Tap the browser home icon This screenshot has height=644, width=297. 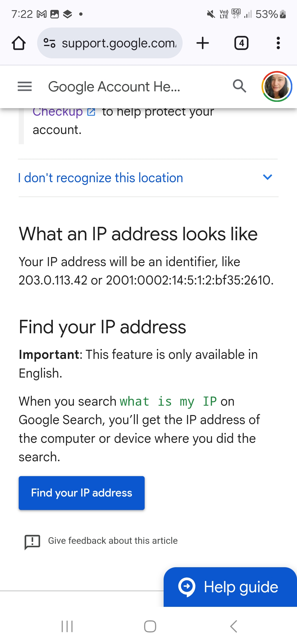(19, 43)
